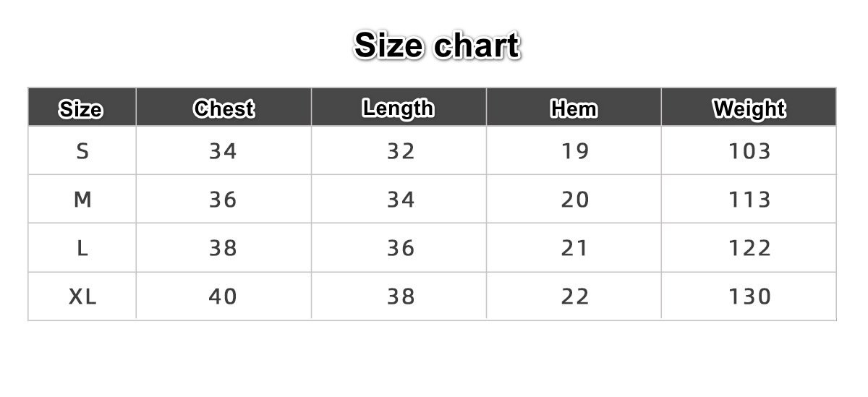Select hem value 20 for size M

[575, 200]
